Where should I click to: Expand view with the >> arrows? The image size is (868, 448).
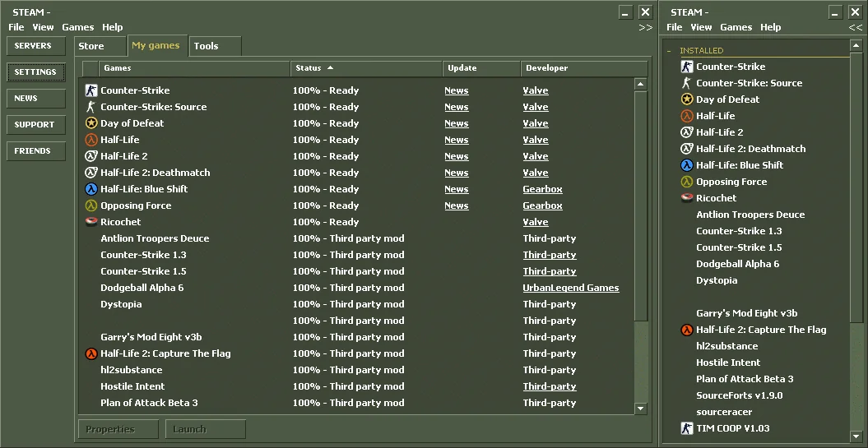click(645, 28)
